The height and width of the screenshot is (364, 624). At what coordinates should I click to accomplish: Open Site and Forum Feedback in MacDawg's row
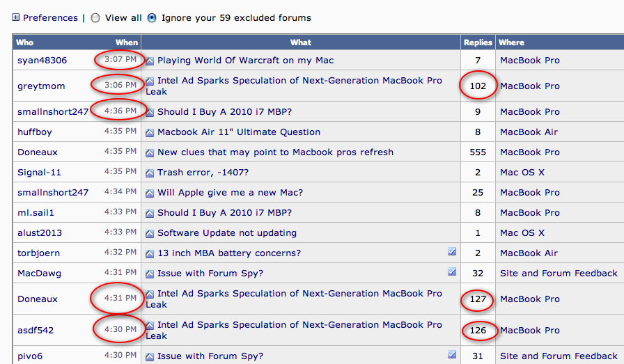click(559, 274)
